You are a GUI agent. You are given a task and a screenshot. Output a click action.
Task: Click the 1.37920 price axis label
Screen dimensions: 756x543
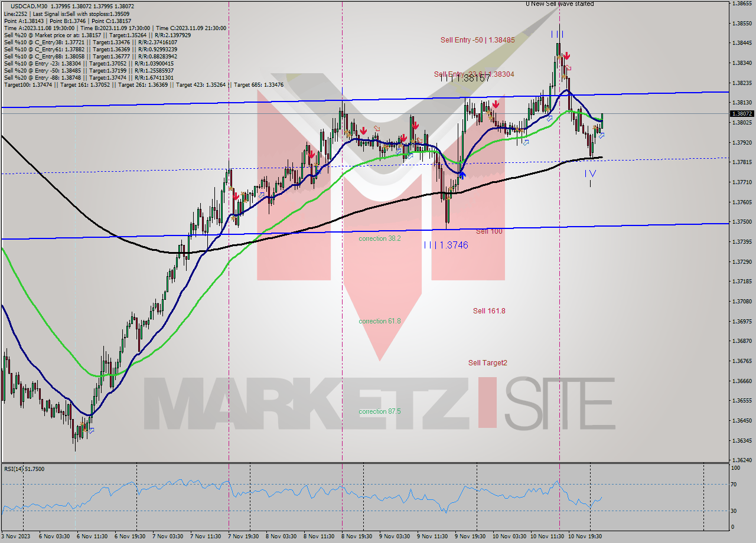[x=742, y=143]
